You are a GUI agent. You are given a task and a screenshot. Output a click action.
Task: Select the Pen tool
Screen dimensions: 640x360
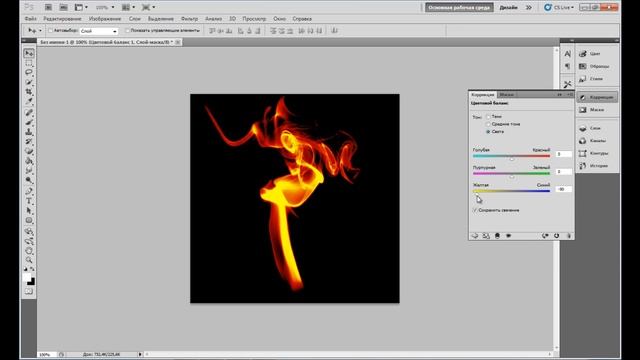coord(29,191)
